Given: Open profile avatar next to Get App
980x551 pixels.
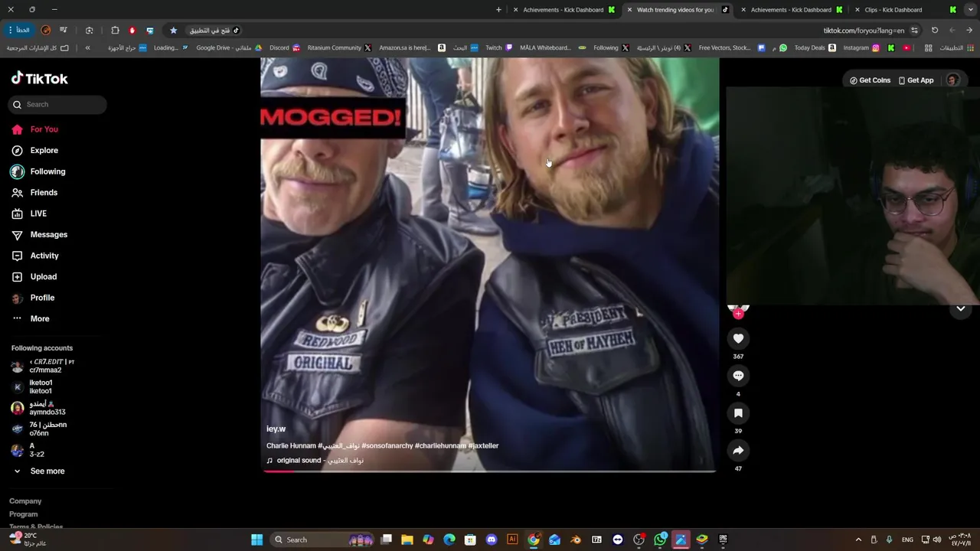Looking at the screenshot, I should point(952,80).
